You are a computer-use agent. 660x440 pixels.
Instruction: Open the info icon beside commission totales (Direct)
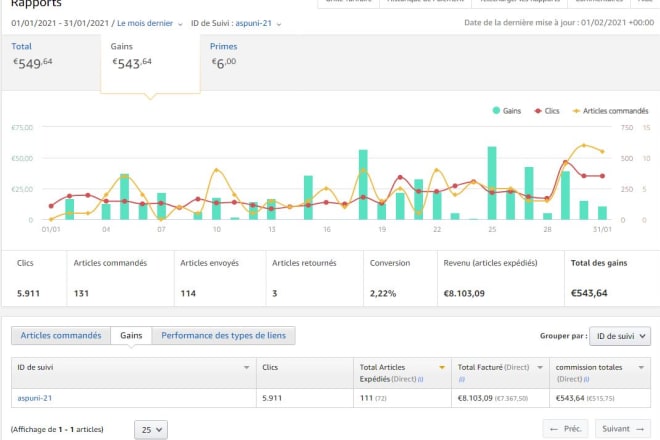(x=586, y=379)
